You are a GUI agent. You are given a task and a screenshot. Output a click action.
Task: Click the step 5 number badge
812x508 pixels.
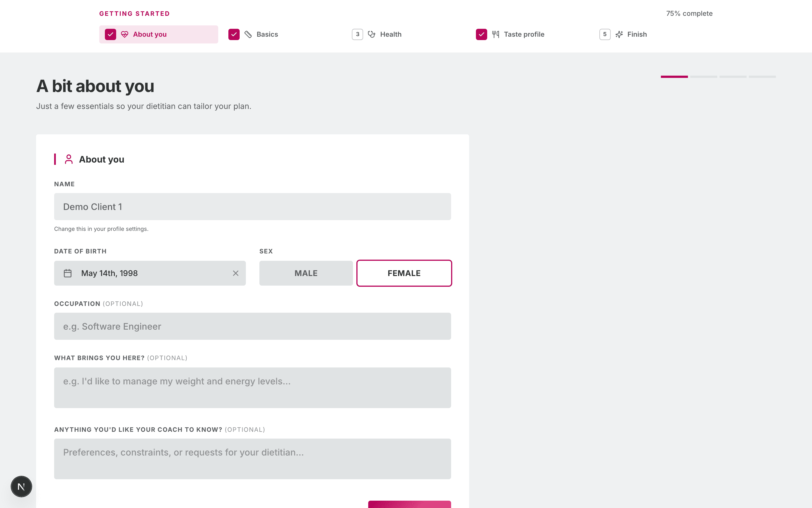coord(605,34)
